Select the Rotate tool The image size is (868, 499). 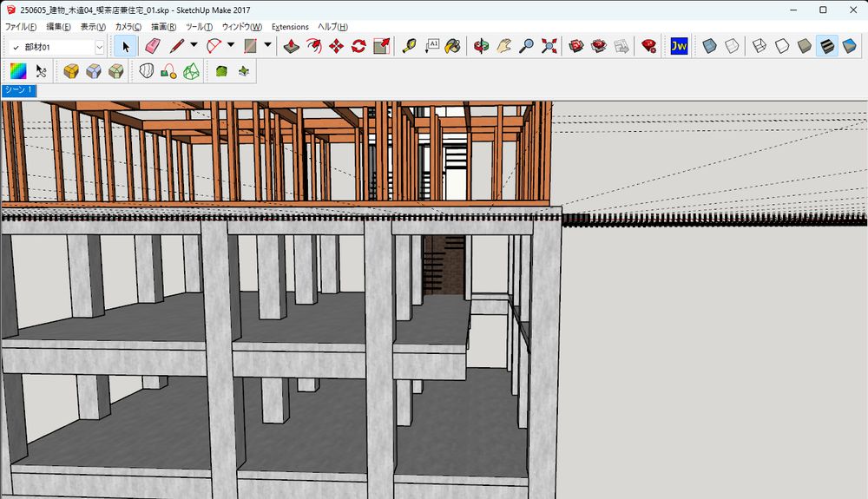click(x=358, y=46)
